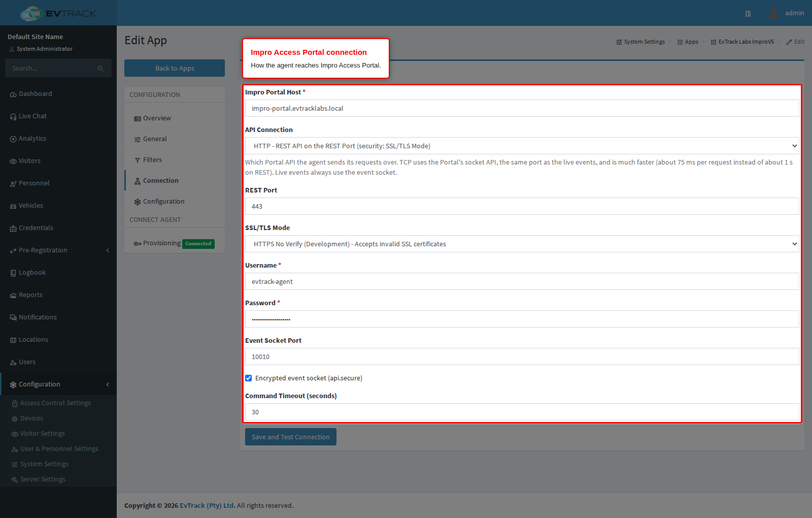The image size is (812, 518).
Task: Click the Visitor Settings eye icon
Action: point(15,434)
